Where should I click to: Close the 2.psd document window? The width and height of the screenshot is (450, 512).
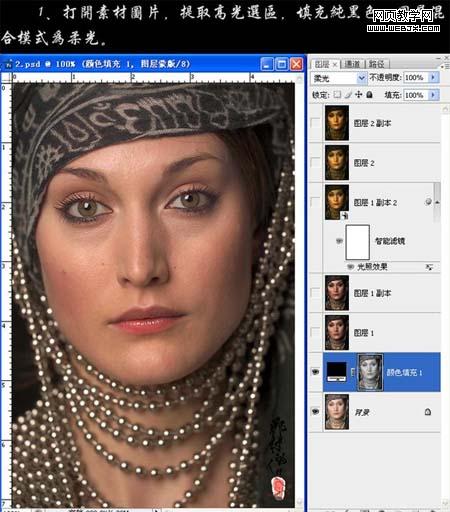point(296,64)
